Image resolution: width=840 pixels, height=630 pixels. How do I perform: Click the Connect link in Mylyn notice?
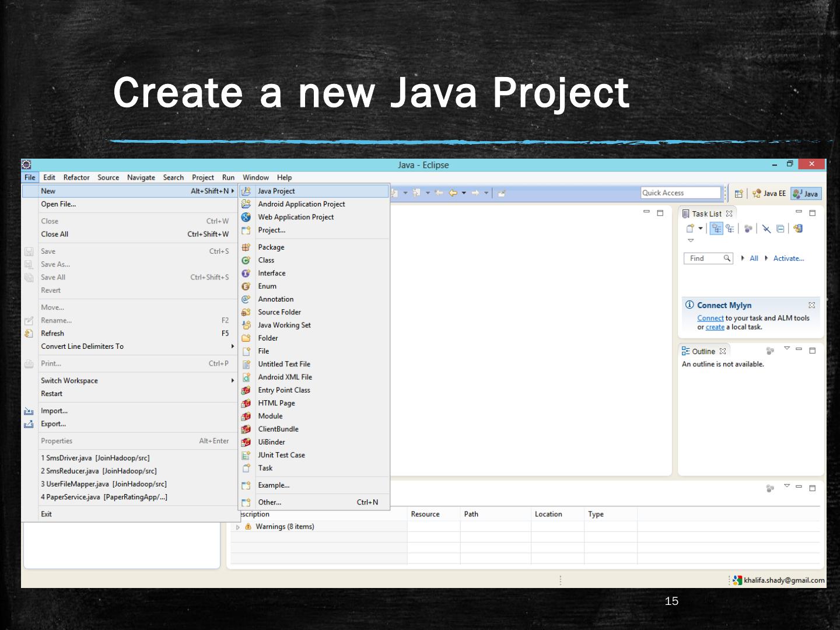click(x=710, y=318)
